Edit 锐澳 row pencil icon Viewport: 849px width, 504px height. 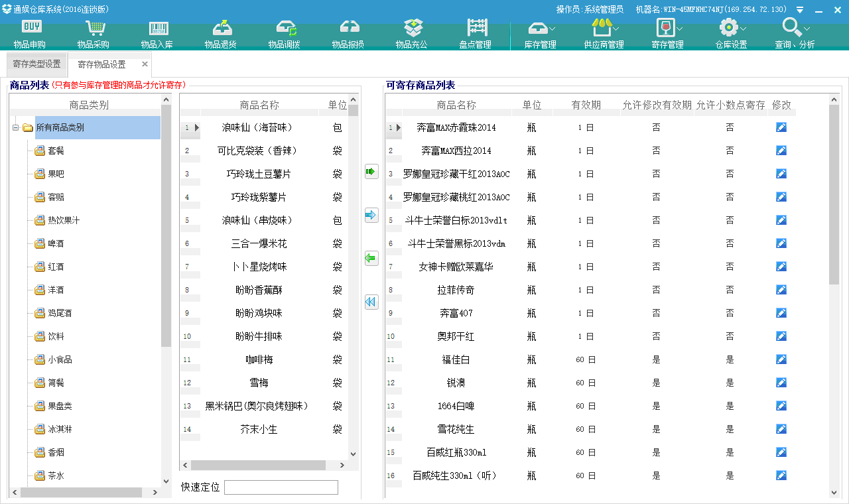tap(781, 383)
